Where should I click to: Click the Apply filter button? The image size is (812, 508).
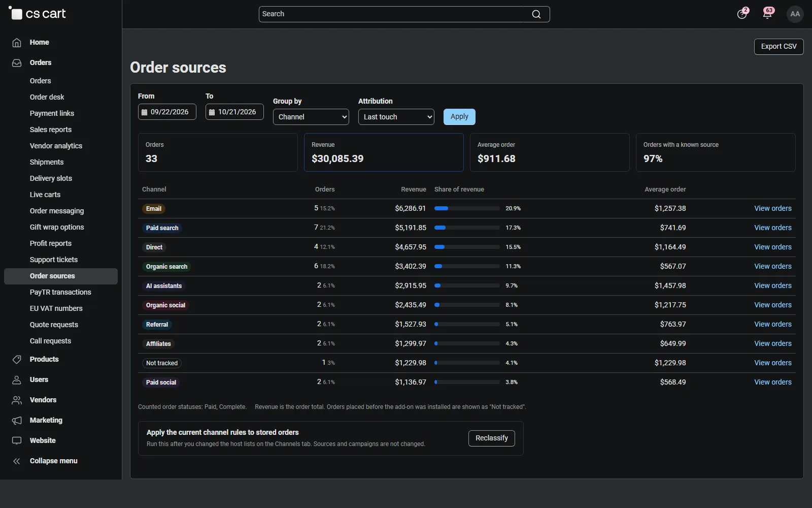click(x=459, y=117)
